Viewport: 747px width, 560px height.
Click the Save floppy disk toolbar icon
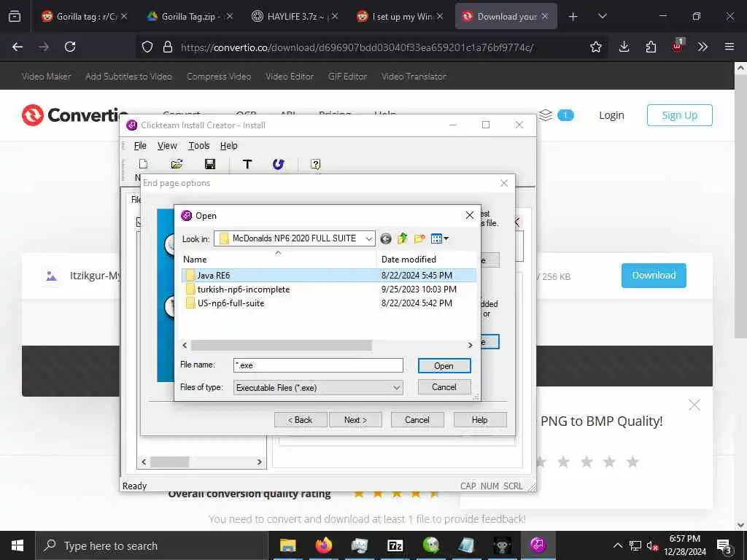tap(209, 164)
